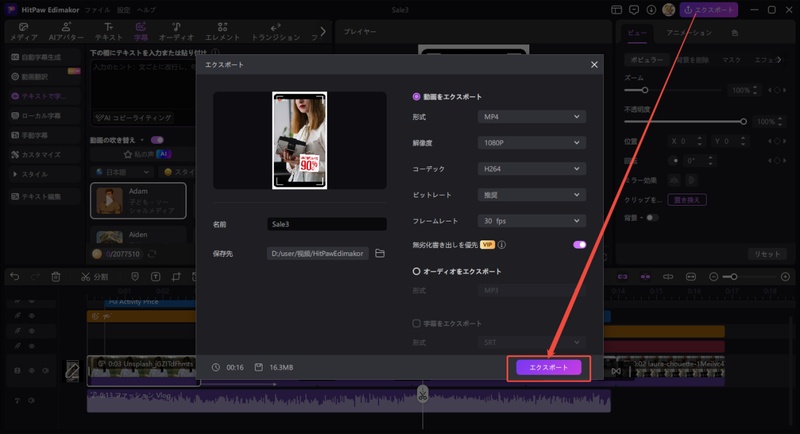
Task: Click the AI コピーライティング button
Action: pyautogui.click(x=133, y=118)
